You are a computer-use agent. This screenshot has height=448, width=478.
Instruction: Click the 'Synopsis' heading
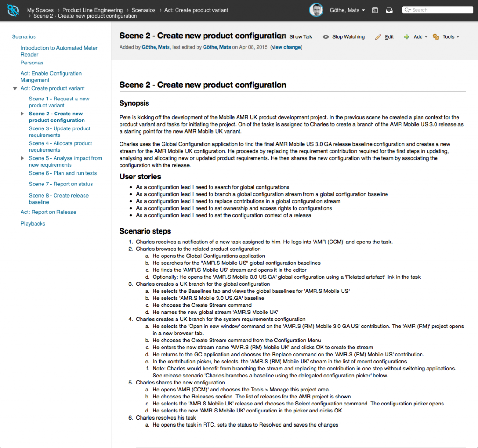pos(134,103)
